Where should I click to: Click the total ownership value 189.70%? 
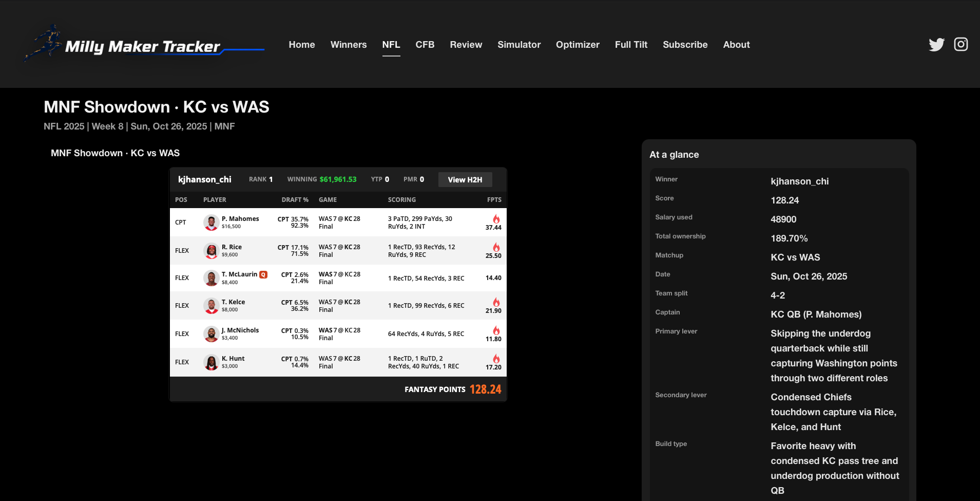click(789, 238)
